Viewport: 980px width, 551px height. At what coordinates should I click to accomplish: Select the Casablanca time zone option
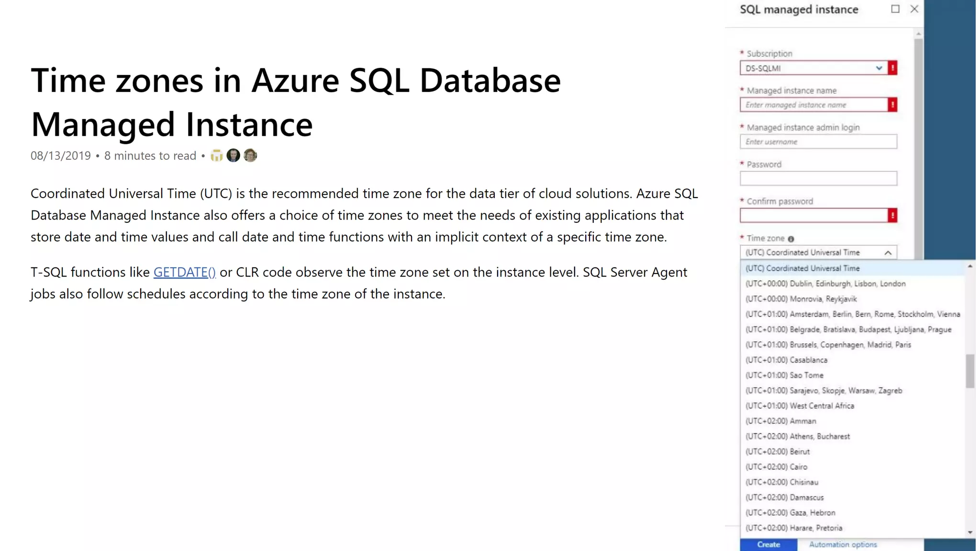tap(786, 360)
